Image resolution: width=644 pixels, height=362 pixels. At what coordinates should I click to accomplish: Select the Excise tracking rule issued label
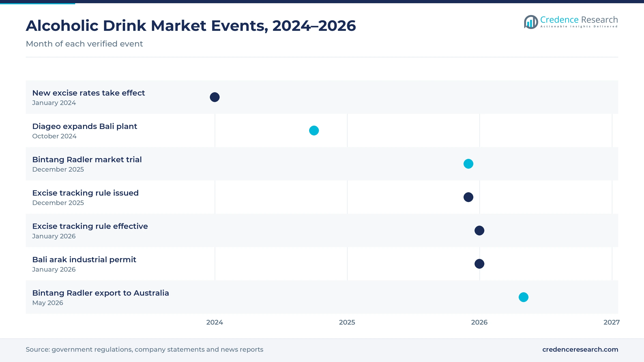click(x=85, y=193)
